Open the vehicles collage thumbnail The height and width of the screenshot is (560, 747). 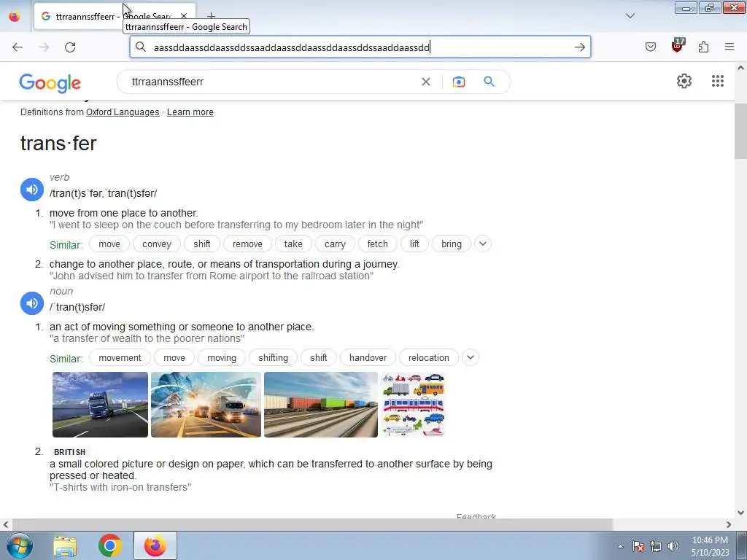413,405
